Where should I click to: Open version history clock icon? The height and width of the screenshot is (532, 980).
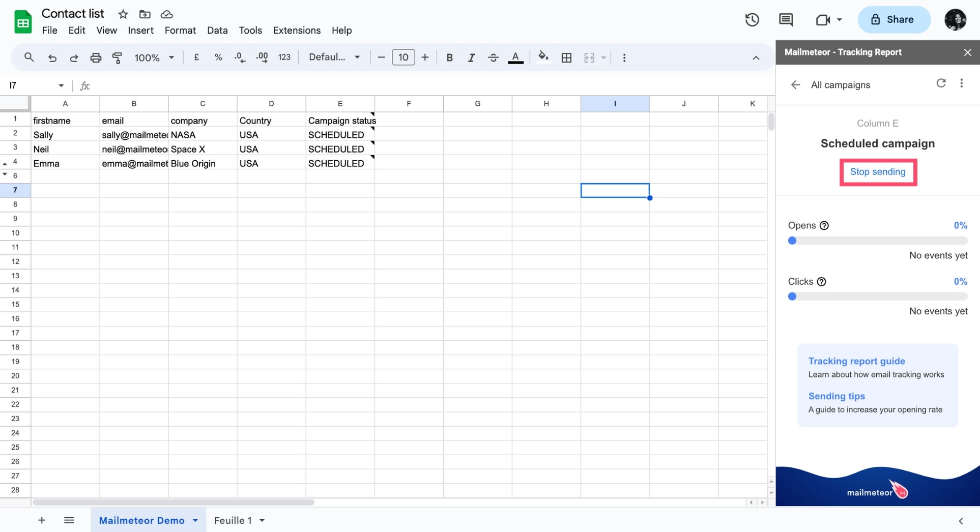pos(752,20)
